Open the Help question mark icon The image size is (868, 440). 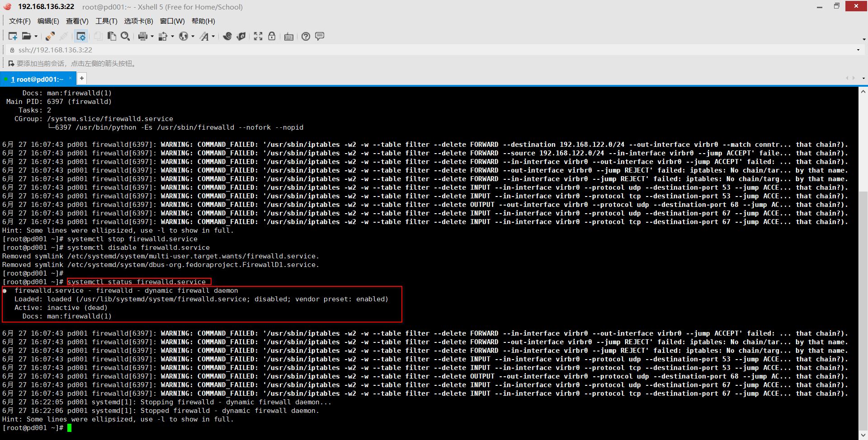point(306,36)
